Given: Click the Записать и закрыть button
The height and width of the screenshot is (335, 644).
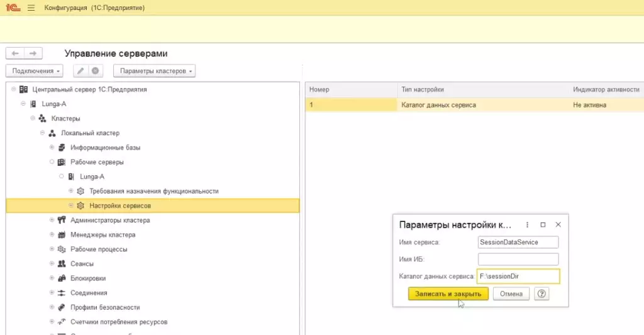Looking at the screenshot, I should click(448, 294).
